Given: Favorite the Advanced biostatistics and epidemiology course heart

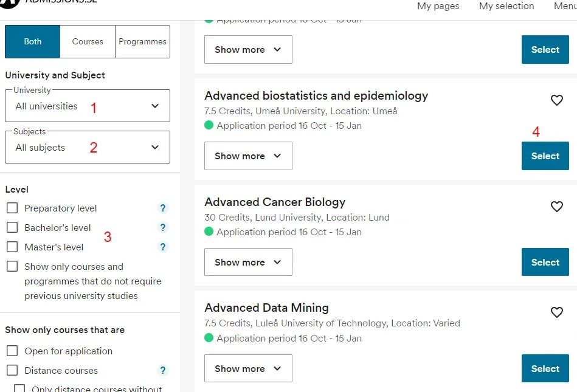Looking at the screenshot, I should click(x=556, y=100).
